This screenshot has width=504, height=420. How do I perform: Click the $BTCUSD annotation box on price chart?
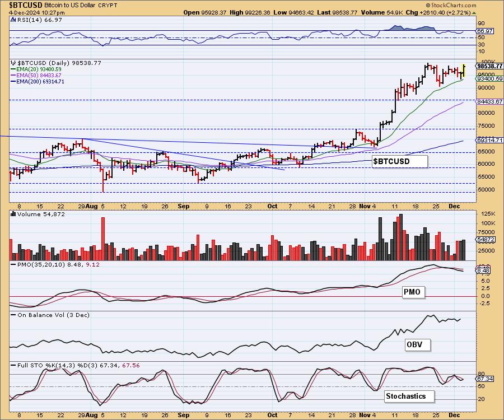tap(400, 161)
